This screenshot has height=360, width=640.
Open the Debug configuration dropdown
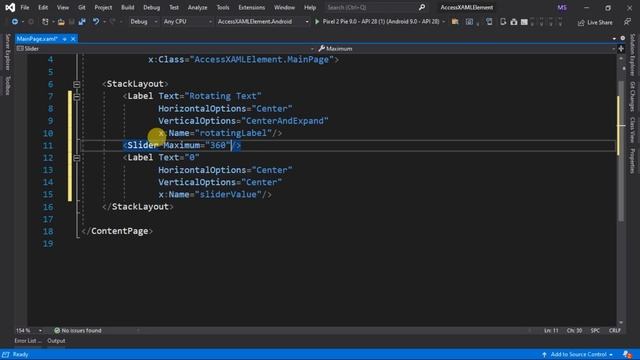pyautogui.click(x=143, y=22)
